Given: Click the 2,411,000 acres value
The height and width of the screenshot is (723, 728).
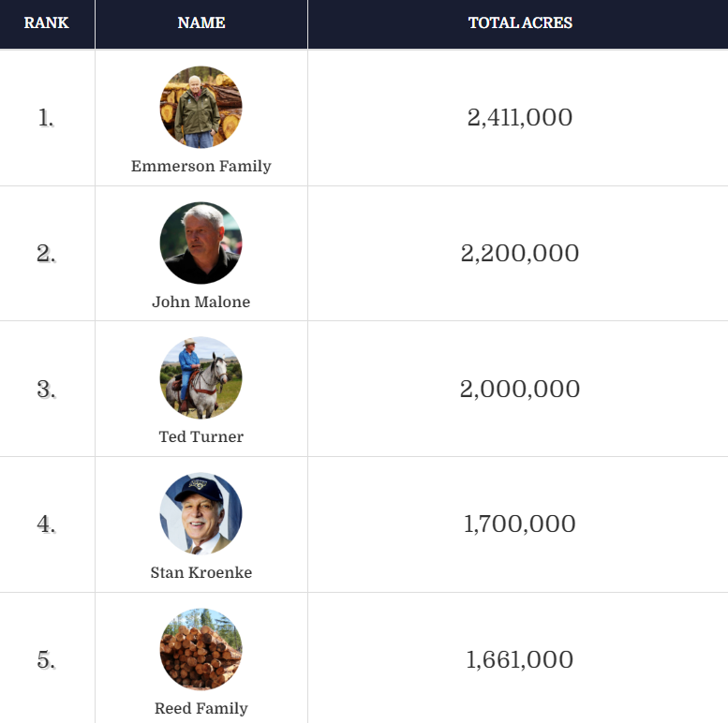Looking at the screenshot, I should [x=520, y=118].
